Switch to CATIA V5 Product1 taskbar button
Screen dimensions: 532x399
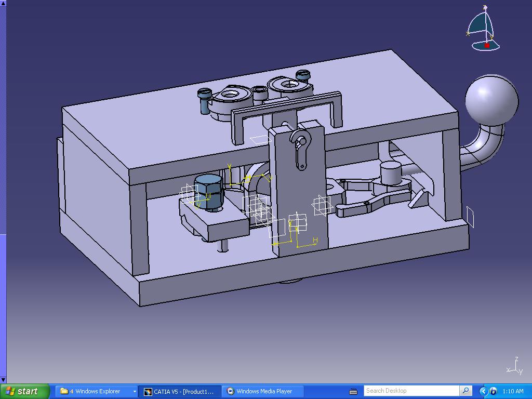click(x=180, y=391)
